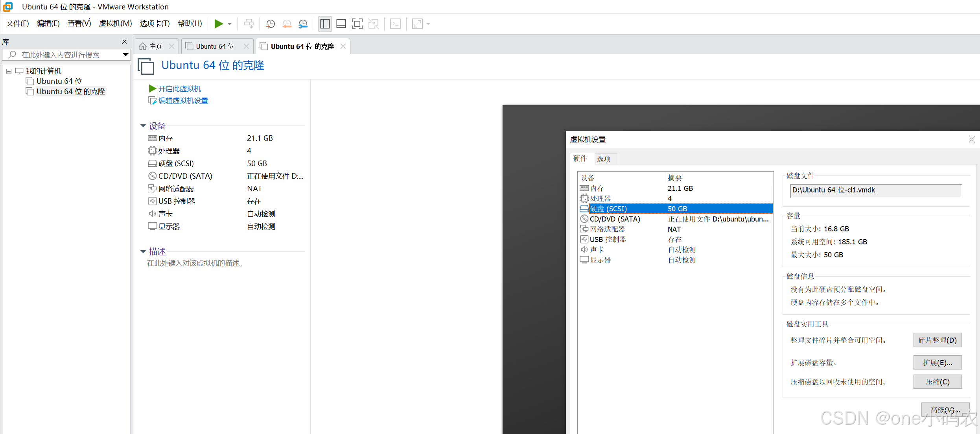
Task: Click 开启此虚拟机 link
Action: 179,89
